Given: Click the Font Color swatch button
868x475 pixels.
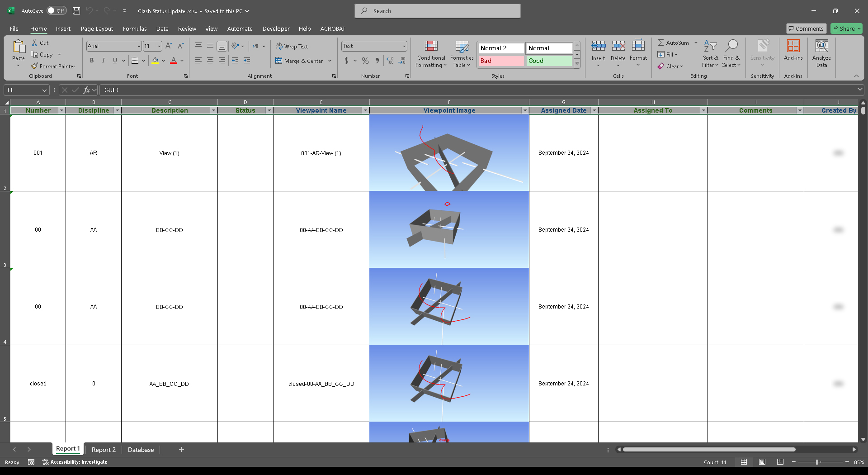Looking at the screenshot, I should coord(174,61).
